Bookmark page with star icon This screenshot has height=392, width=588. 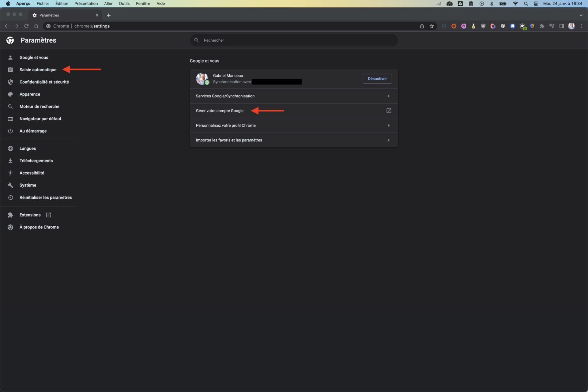click(432, 26)
